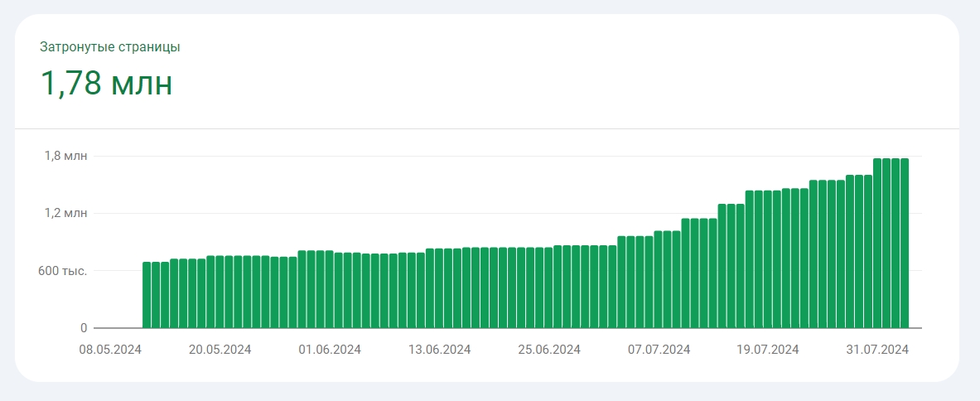This screenshot has height=401, width=980.
Task: Click the "Затронутые страницы" heading
Action: 110,47
